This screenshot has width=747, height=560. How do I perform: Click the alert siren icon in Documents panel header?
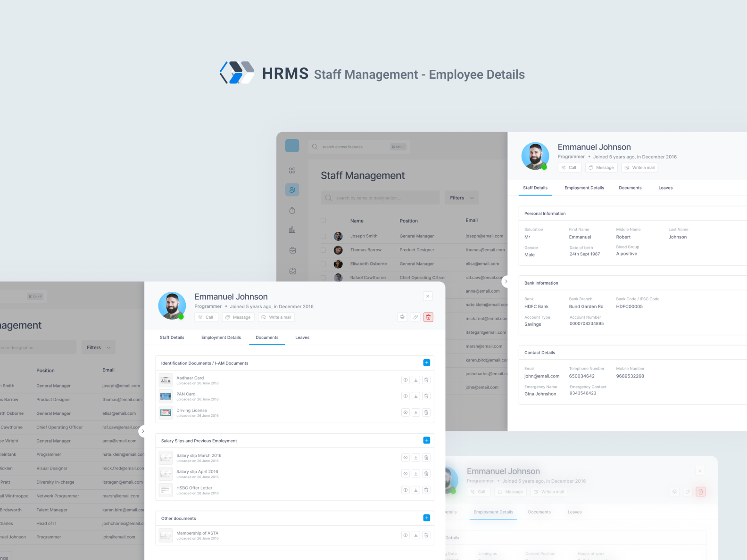(x=402, y=317)
